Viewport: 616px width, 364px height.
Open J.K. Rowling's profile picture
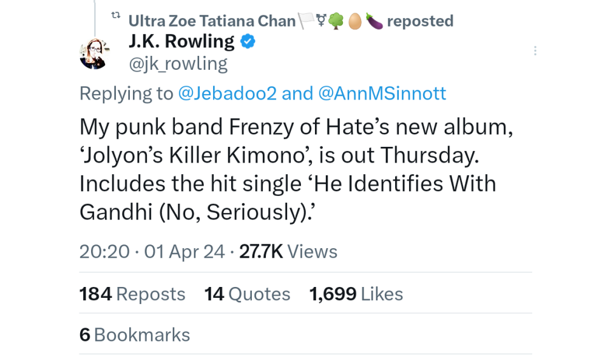pos(95,53)
